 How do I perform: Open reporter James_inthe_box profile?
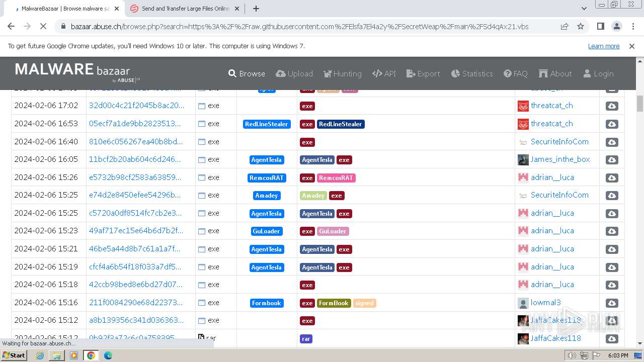560,159
